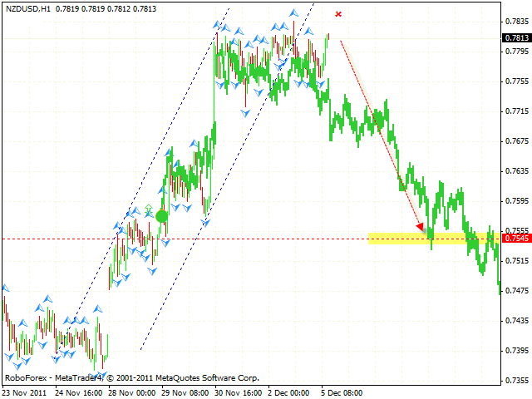
Task: Click the 0.7675 price axis label
Action: pos(515,141)
